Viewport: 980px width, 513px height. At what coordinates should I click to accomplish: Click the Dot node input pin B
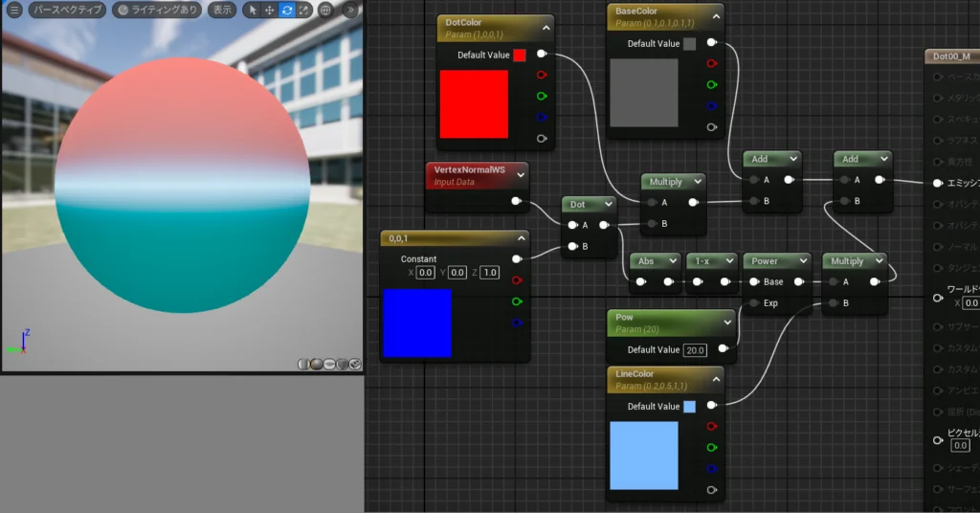pyautogui.click(x=572, y=246)
